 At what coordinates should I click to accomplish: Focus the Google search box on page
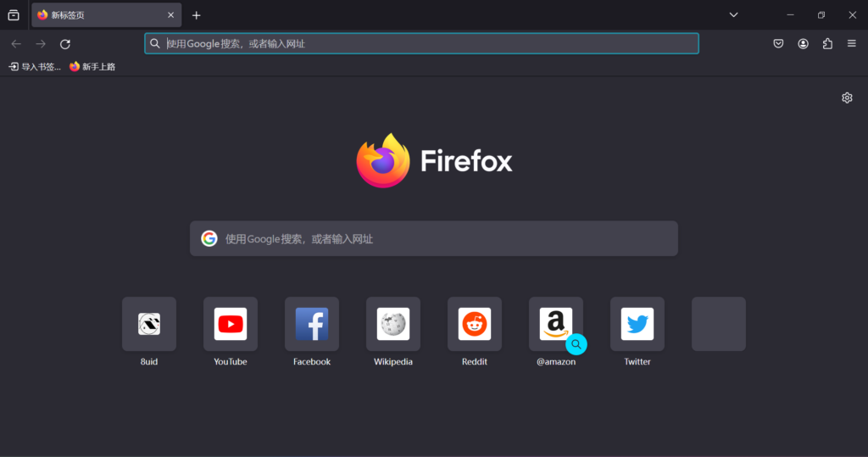(434, 239)
